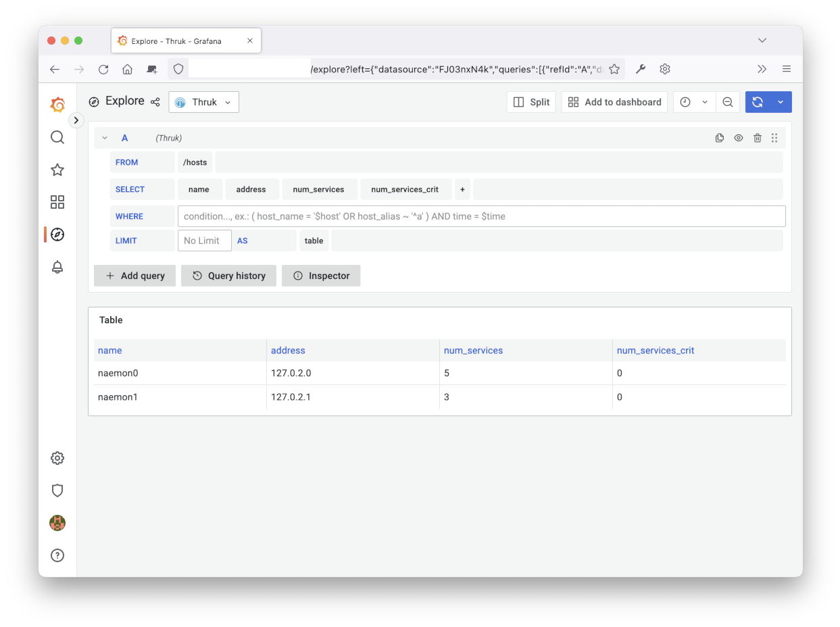Open Grafana home logo
Image resolution: width=840 pixels, height=627 pixels.
pos(57,105)
